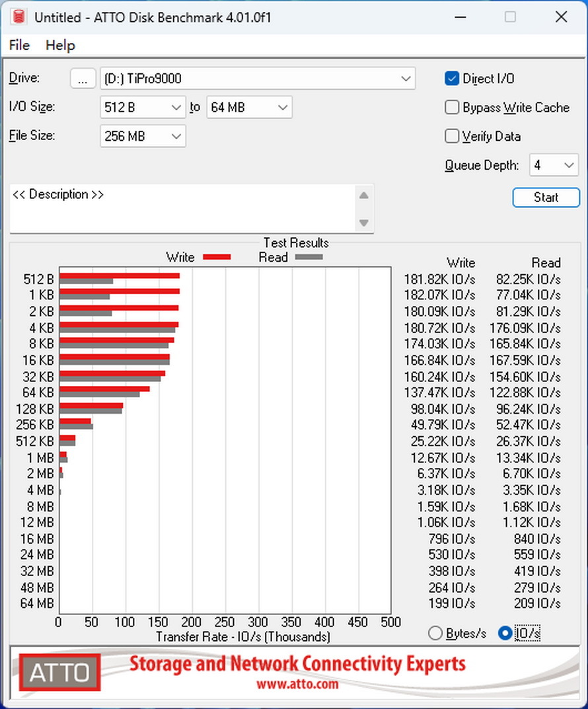Open the I/O Size start dropdown 512 B
This screenshot has height=709, width=588.
[143, 108]
